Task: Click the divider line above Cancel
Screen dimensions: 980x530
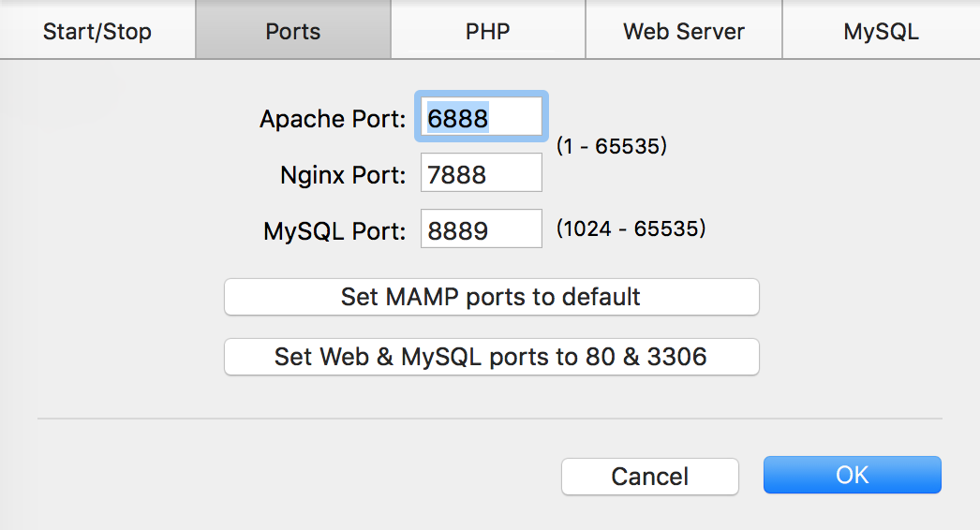Action: point(489,419)
